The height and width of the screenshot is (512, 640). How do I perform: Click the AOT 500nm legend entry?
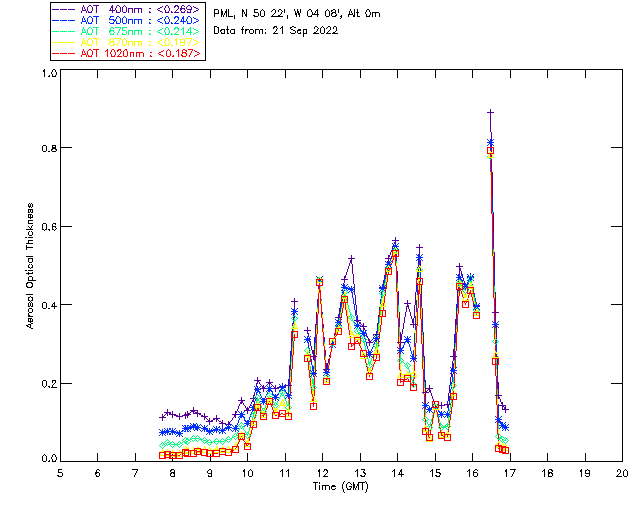126,20
